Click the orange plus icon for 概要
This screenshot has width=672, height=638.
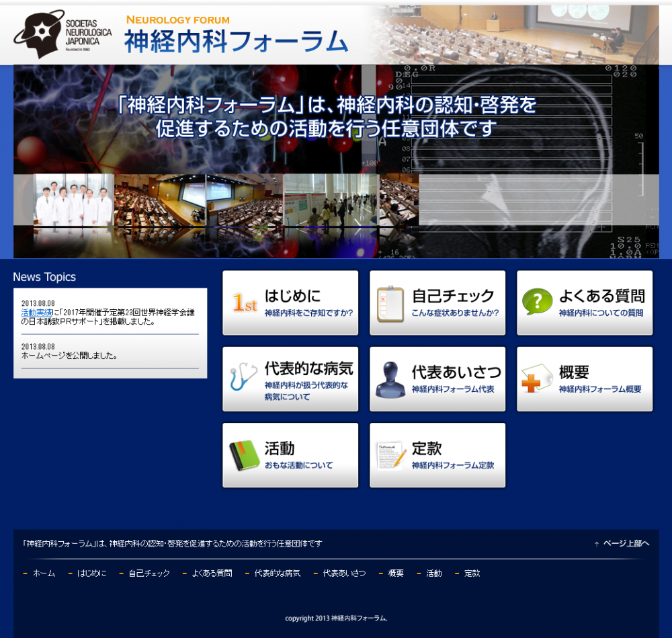pos(536,380)
